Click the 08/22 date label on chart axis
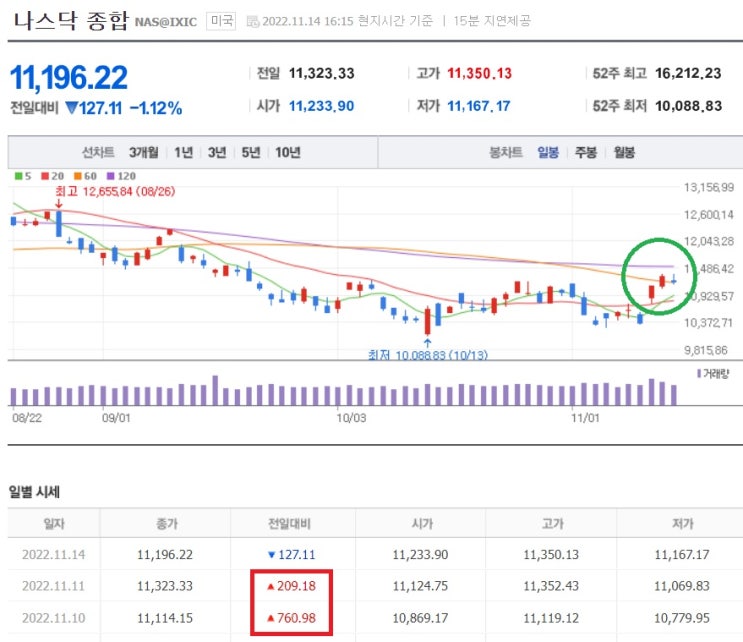The image size is (743, 642). point(27,418)
